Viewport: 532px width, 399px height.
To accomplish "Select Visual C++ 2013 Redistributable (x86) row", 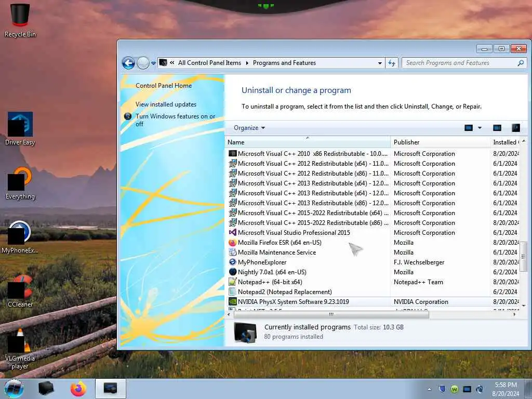I will pyautogui.click(x=374, y=203).
